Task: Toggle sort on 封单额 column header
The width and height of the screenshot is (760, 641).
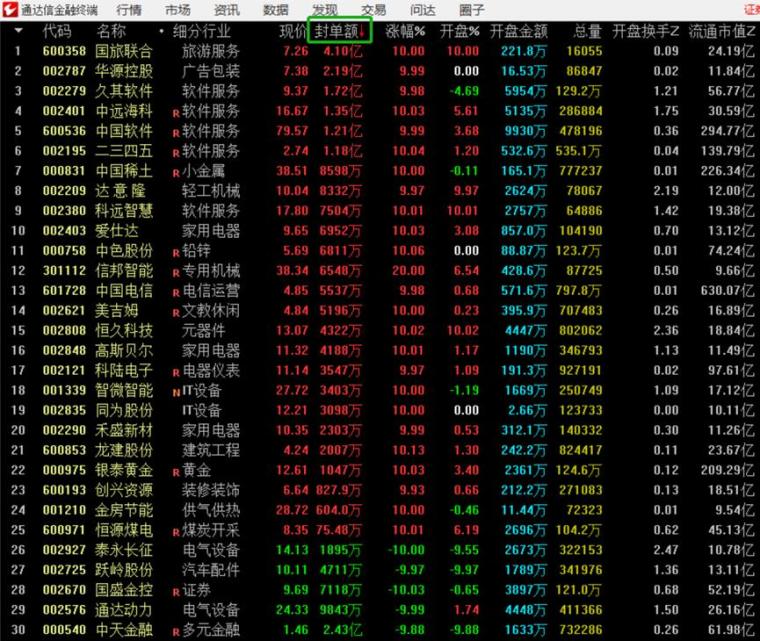Action: click(340, 31)
